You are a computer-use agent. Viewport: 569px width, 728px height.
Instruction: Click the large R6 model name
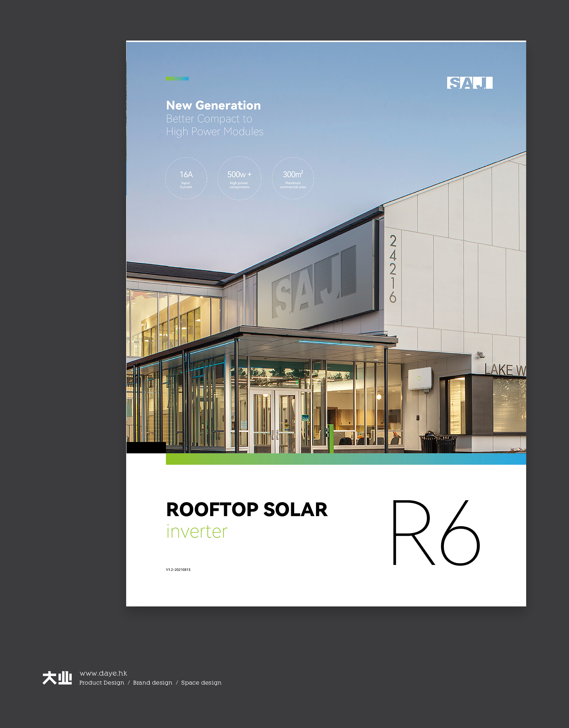(x=436, y=533)
